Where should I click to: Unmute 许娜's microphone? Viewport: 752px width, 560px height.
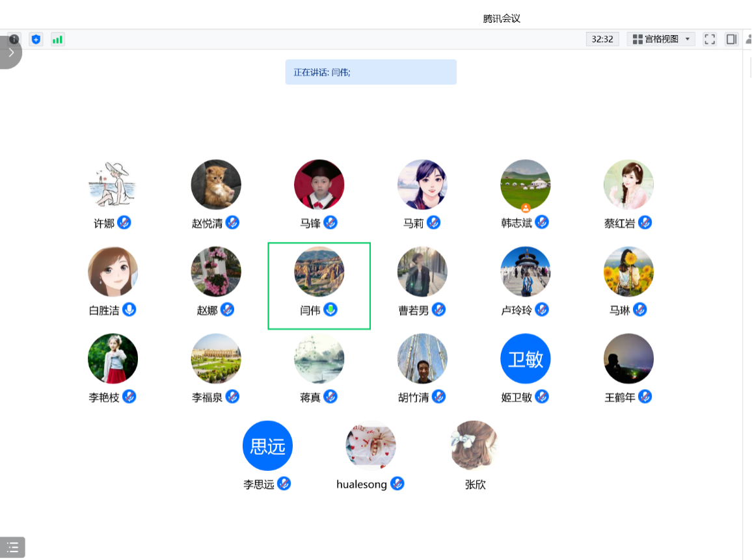point(124,222)
